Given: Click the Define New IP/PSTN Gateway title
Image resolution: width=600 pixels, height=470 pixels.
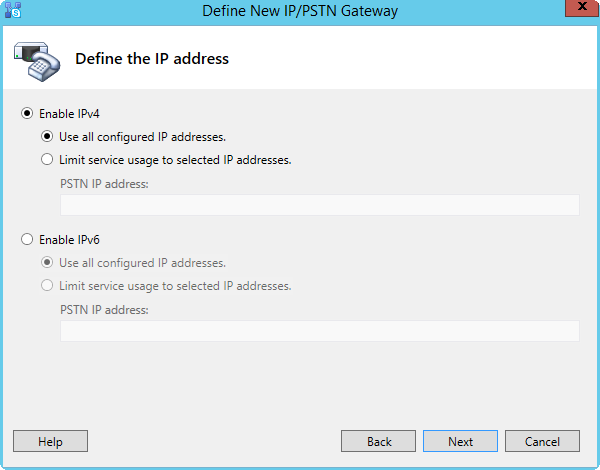Looking at the screenshot, I should [x=300, y=11].
